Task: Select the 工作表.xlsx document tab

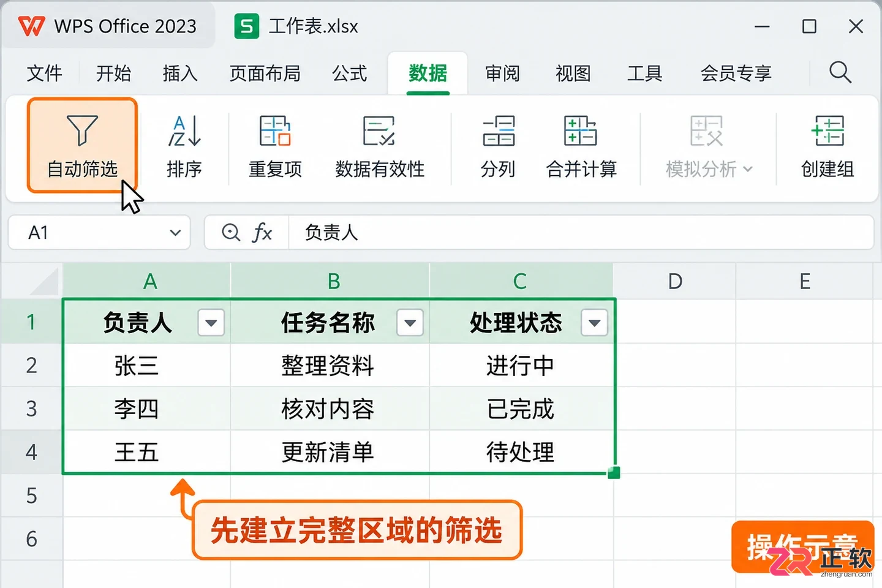Action: pyautogui.click(x=296, y=26)
